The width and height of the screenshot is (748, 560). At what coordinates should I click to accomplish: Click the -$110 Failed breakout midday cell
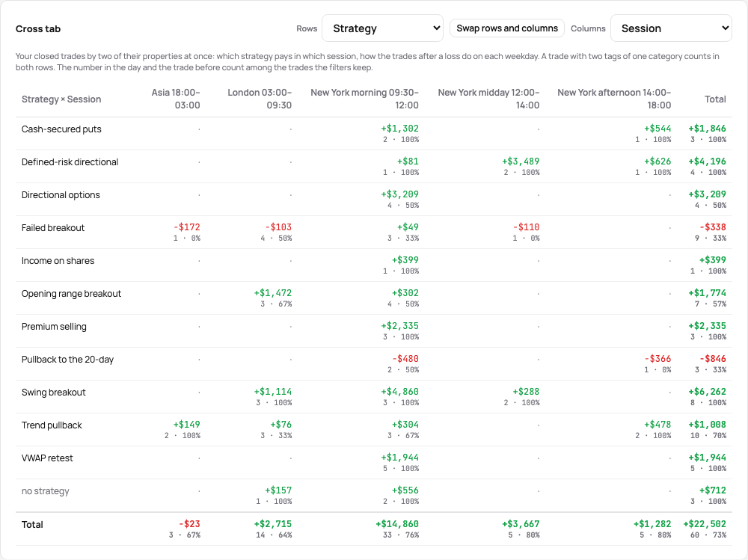526,232
